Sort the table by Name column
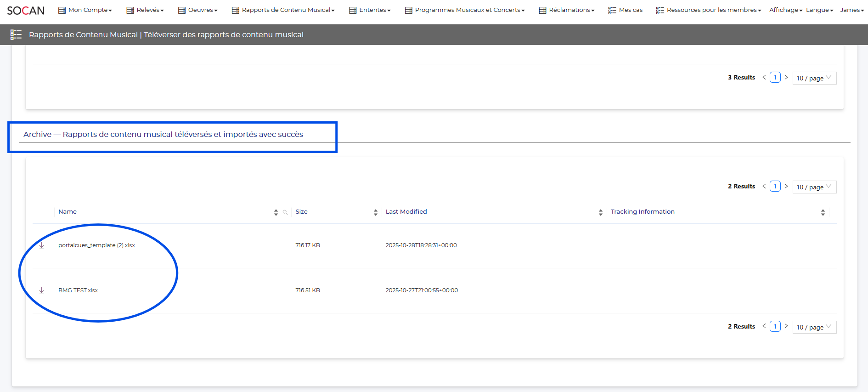This screenshot has width=868, height=392. click(x=276, y=212)
